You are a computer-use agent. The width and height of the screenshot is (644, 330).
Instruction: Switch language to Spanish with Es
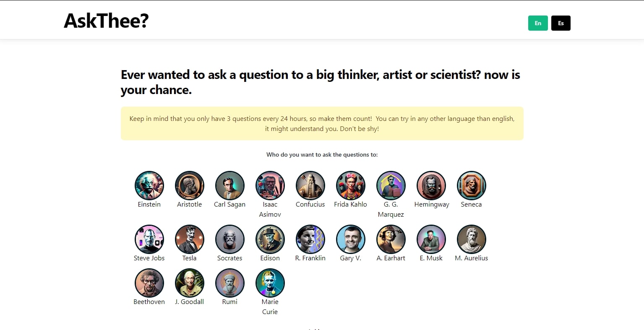561,23
